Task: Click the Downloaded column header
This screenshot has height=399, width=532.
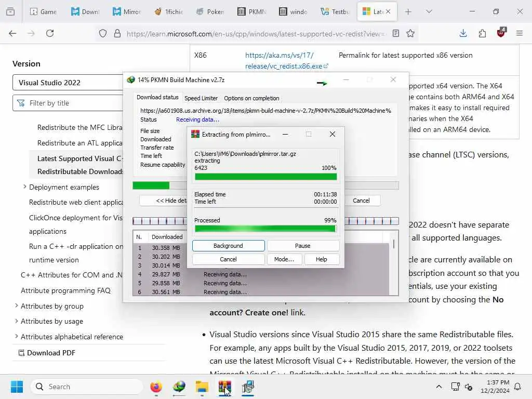Action: pyautogui.click(x=167, y=237)
